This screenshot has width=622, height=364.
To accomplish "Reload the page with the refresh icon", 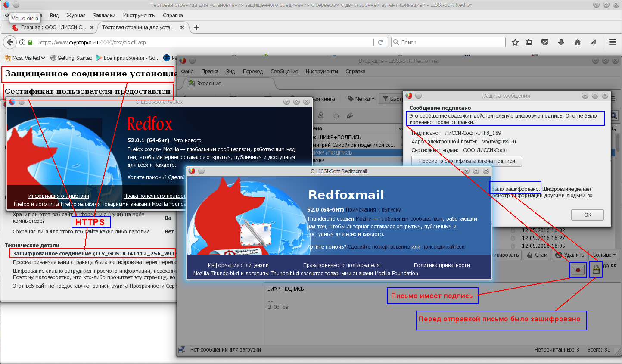I will click(x=380, y=42).
